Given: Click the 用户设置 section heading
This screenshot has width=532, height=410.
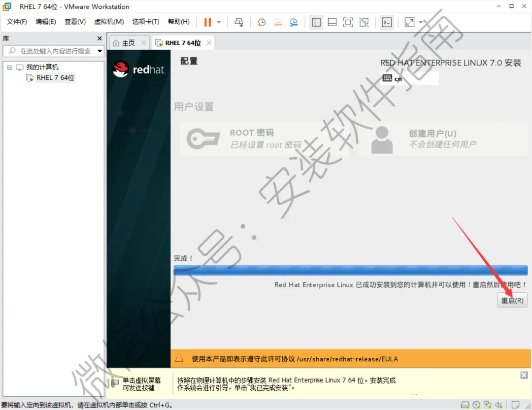Looking at the screenshot, I should point(194,107).
